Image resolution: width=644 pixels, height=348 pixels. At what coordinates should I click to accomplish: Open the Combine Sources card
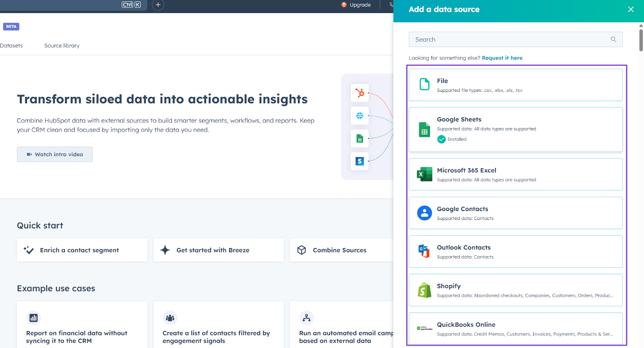tap(341, 250)
